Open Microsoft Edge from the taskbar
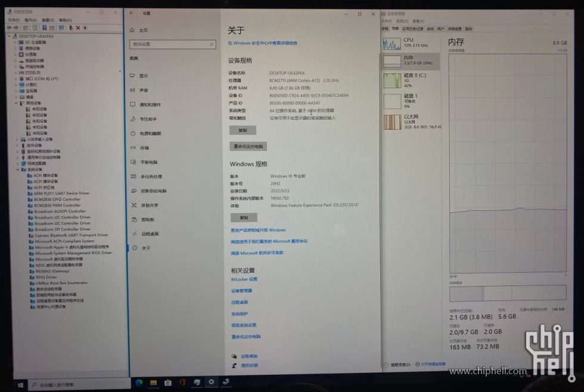This screenshot has height=392, width=584. [x=139, y=382]
